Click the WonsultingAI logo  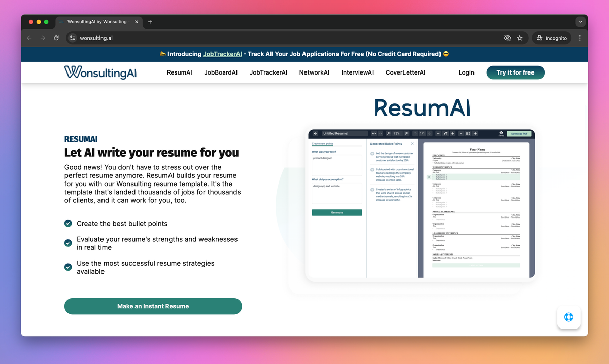[100, 72]
